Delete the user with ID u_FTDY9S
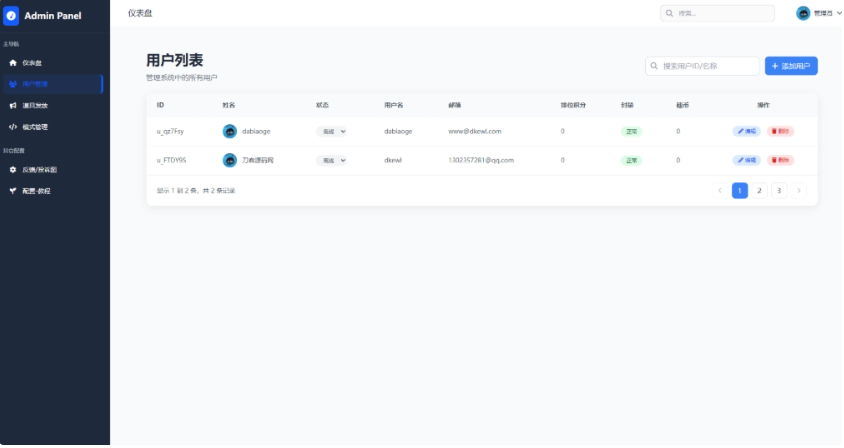Screen dimensions: 844x448 [780, 160]
